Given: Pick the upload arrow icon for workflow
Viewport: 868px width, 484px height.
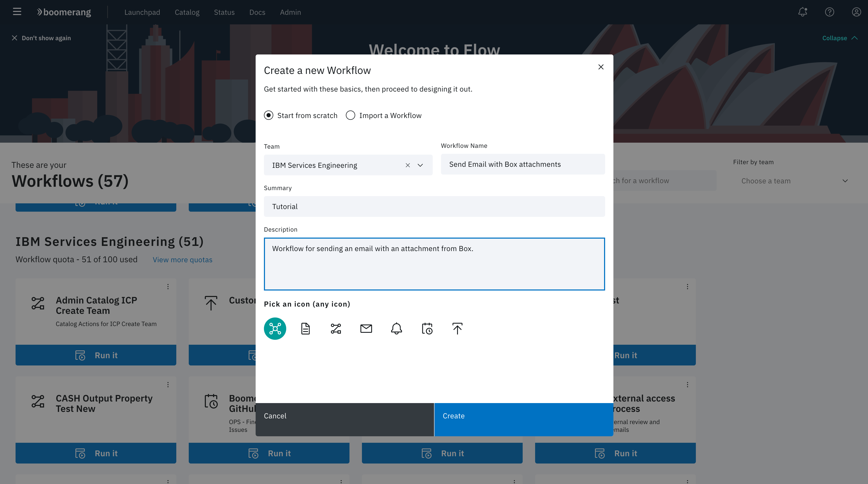Looking at the screenshot, I should point(457,329).
